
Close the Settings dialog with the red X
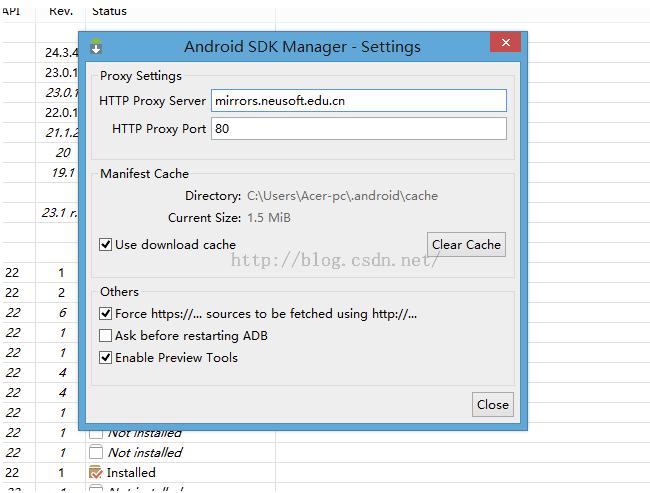(505, 42)
